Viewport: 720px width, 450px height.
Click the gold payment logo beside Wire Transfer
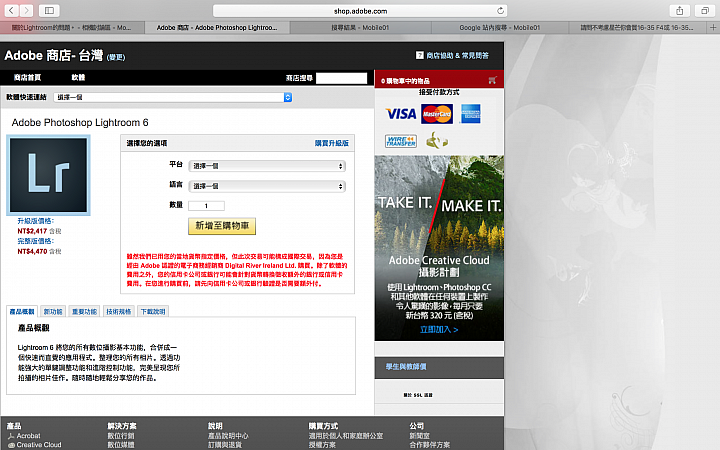tap(437, 140)
